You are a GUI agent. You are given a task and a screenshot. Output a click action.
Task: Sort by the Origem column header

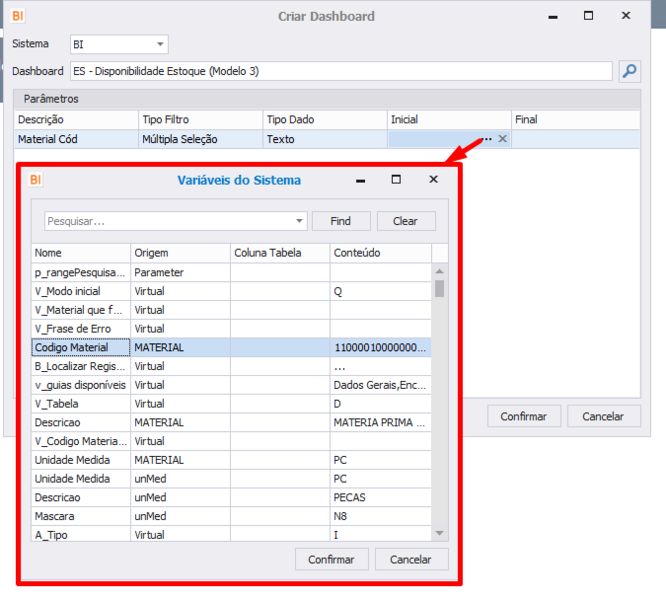[180, 253]
